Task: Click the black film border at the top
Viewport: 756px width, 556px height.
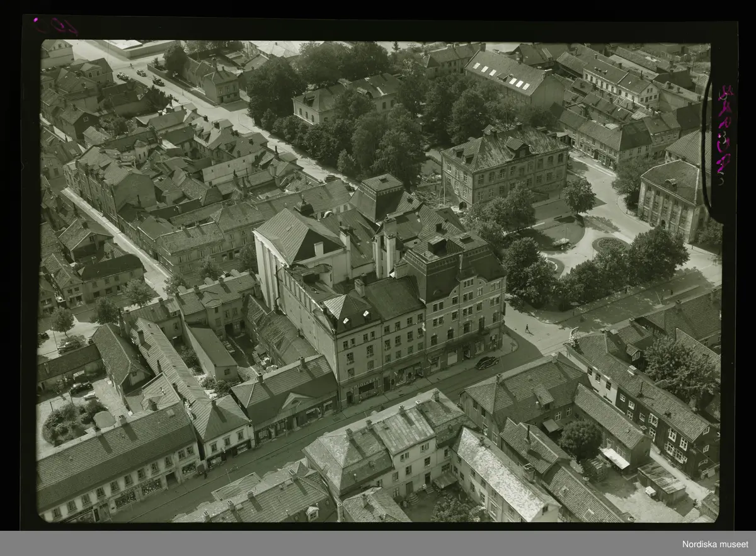Action: 378,28
